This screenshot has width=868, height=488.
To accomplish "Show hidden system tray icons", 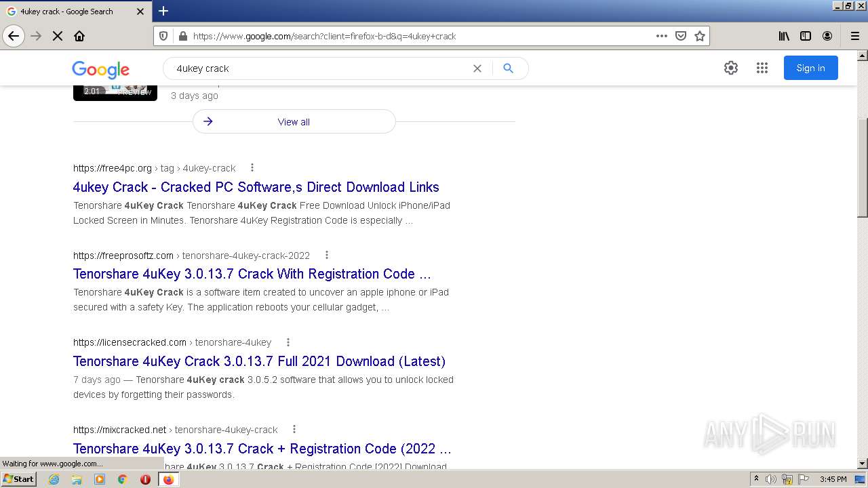I will point(756,479).
